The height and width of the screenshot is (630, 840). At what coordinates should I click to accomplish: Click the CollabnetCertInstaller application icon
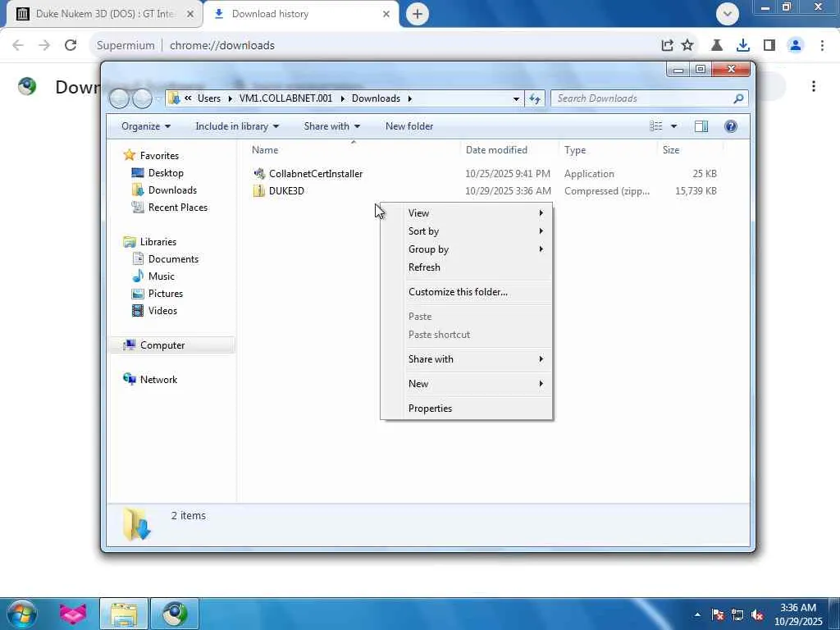(259, 174)
